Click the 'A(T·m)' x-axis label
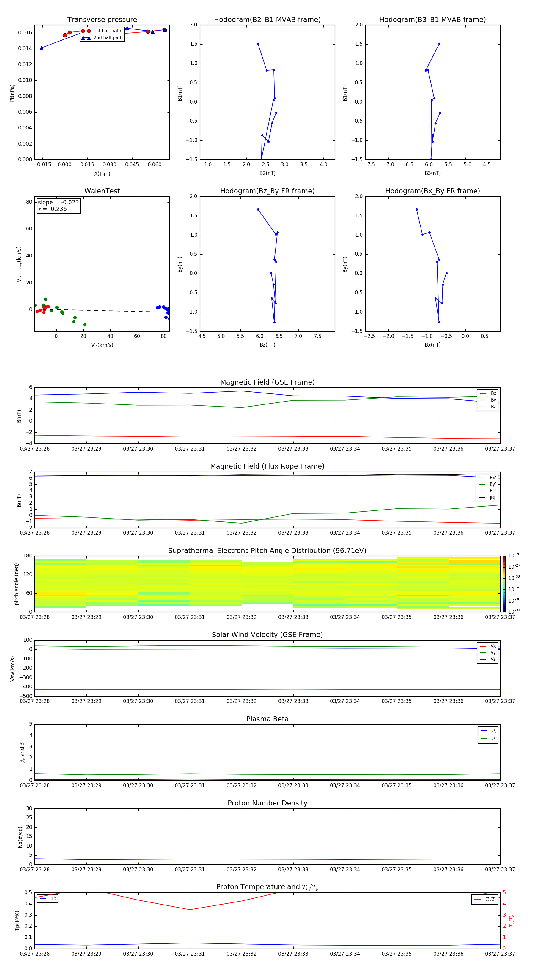This screenshot has width=535, height=980. click(102, 173)
